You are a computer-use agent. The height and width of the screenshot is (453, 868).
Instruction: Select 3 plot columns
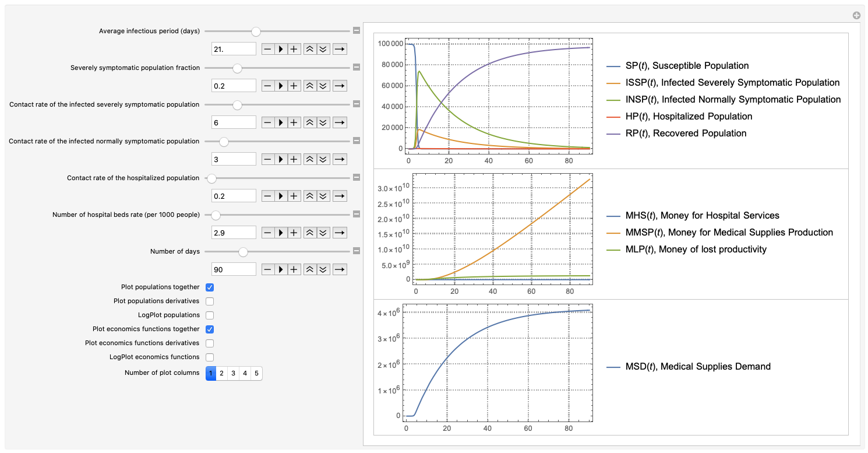pos(233,374)
